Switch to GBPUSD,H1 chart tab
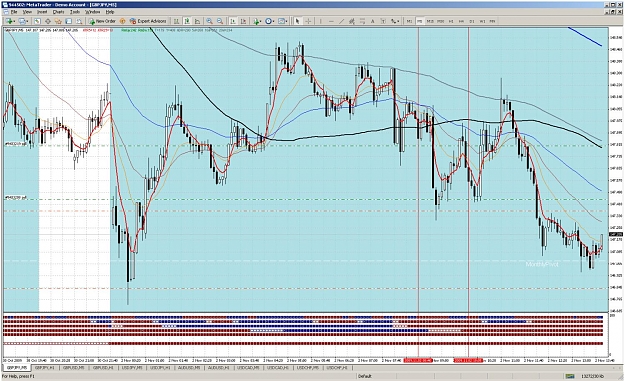The image size is (625, 381). click(x=102, y=368)
